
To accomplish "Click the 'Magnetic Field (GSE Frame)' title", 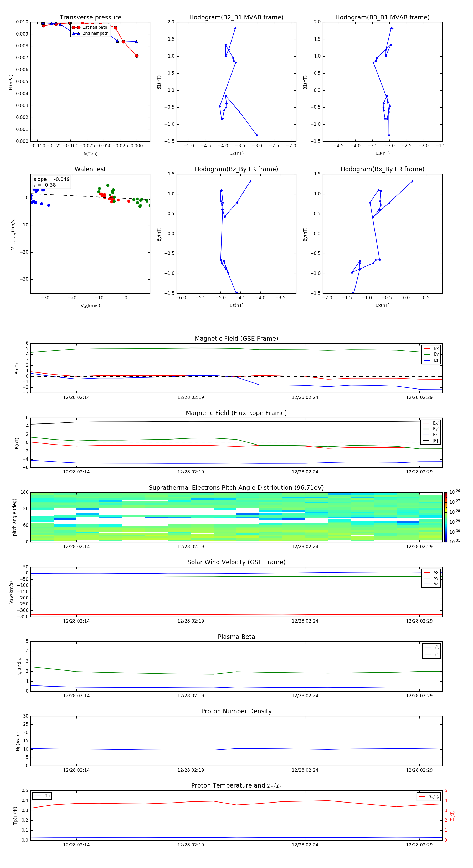I will [x=236, y=339].
